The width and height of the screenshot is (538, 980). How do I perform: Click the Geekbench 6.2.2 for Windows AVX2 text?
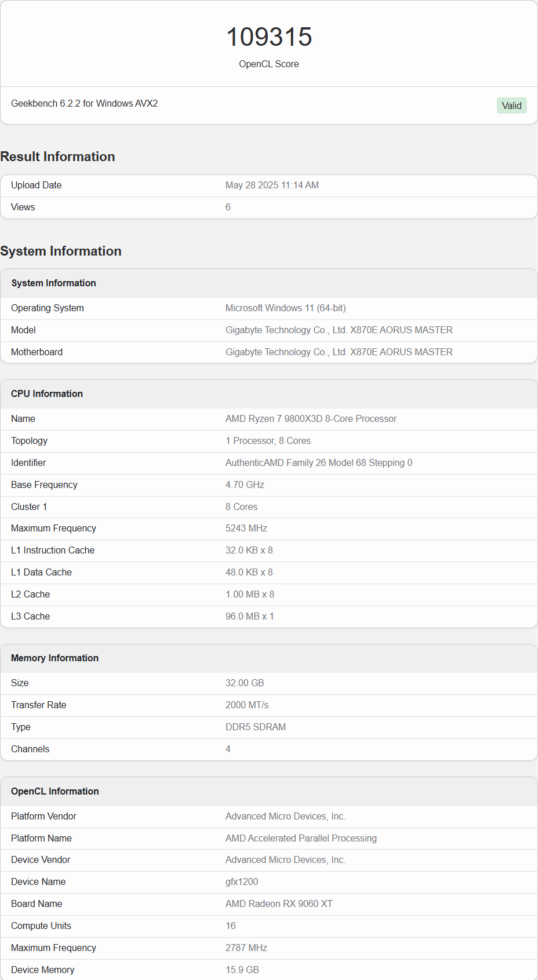point(85,103)
